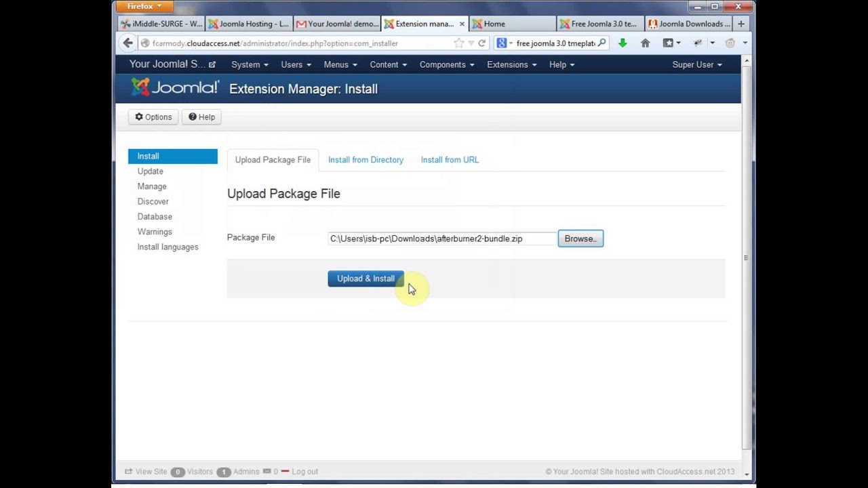868x488 pixels.
Task: Click the Browse... file button
Action: tap(580, 239)
